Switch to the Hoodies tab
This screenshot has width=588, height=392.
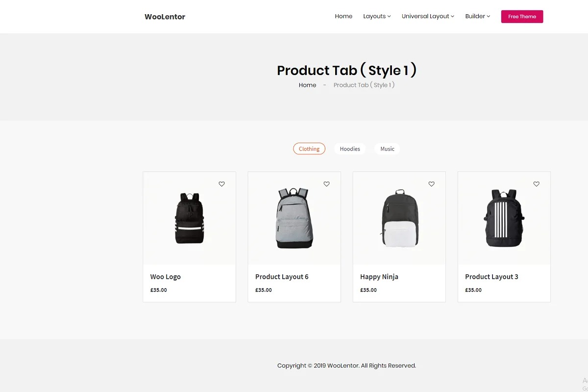pyautogui.click(x=350, y=148)
